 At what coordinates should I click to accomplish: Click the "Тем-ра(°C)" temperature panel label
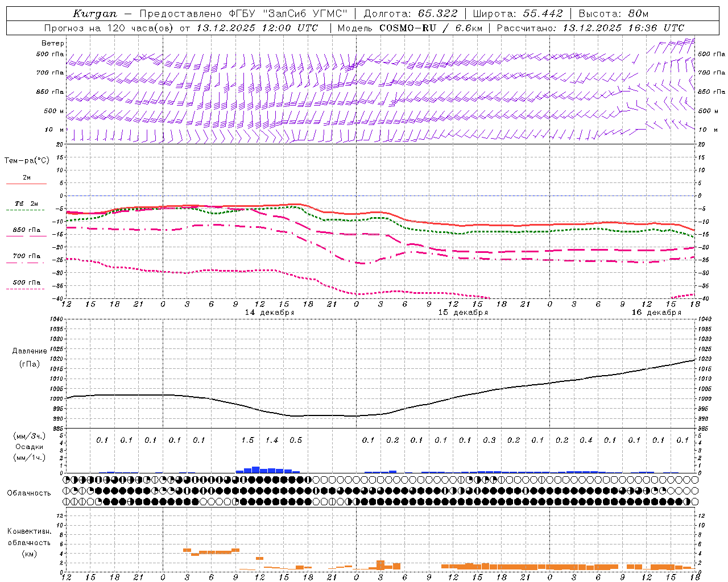click(27, 160)
